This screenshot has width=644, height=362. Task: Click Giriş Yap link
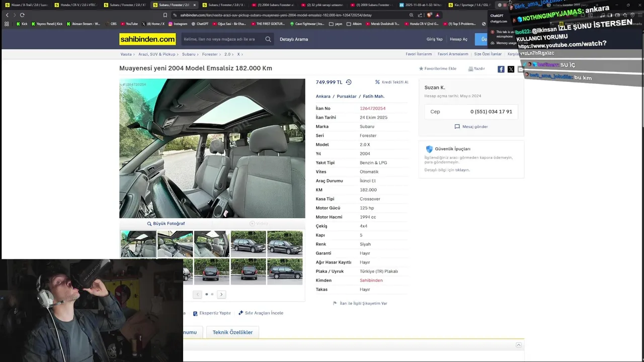point(435,39)
